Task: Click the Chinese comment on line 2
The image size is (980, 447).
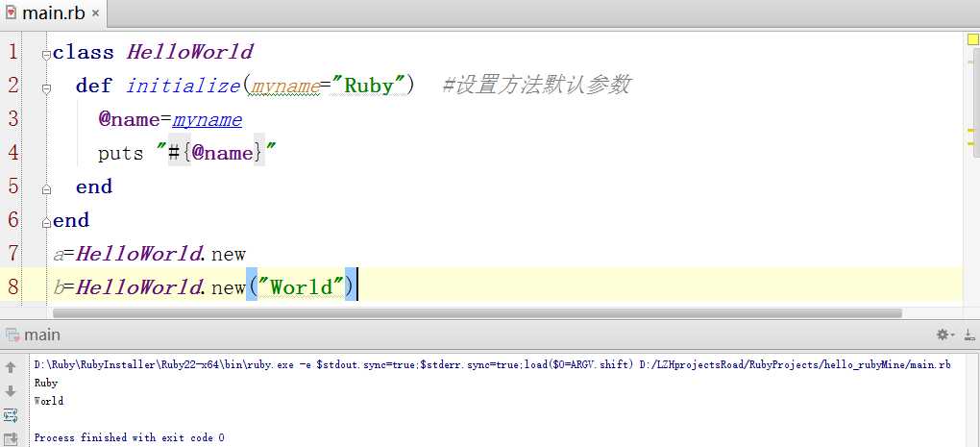Action: 536,85
